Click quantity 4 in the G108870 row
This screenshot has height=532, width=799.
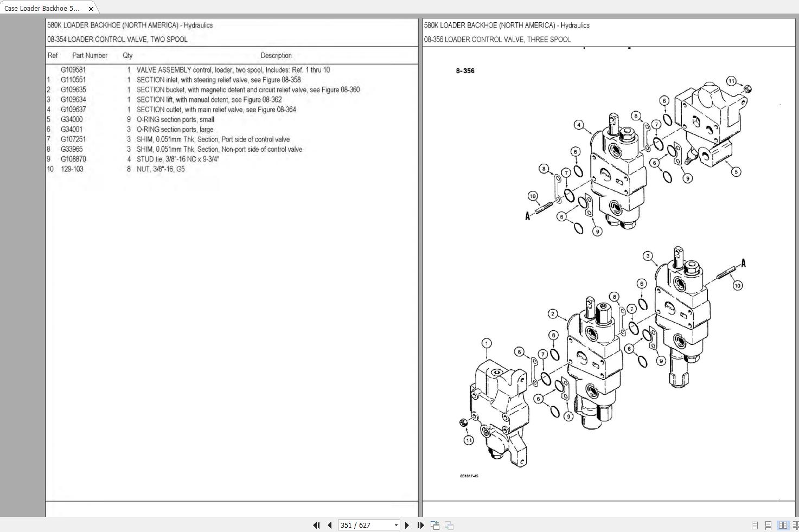129,159
